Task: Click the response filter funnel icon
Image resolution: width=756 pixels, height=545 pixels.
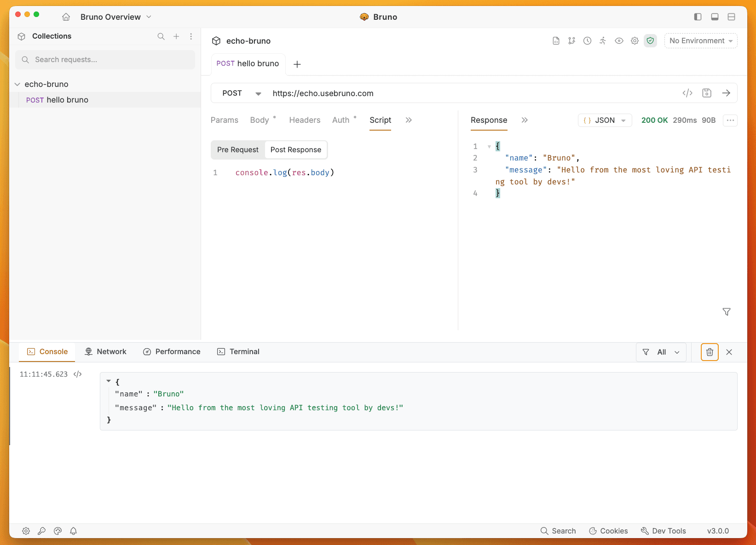Action: point(727,312)
